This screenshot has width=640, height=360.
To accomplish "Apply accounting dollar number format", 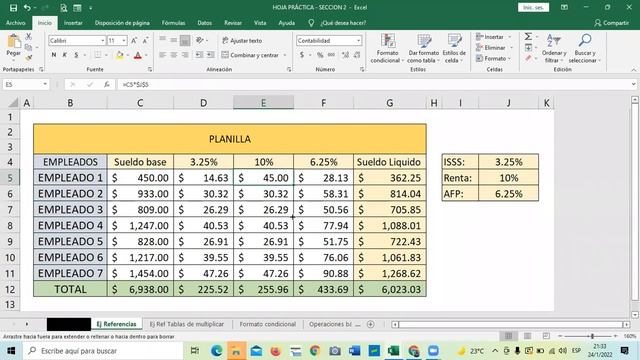I will coord(302,55).
